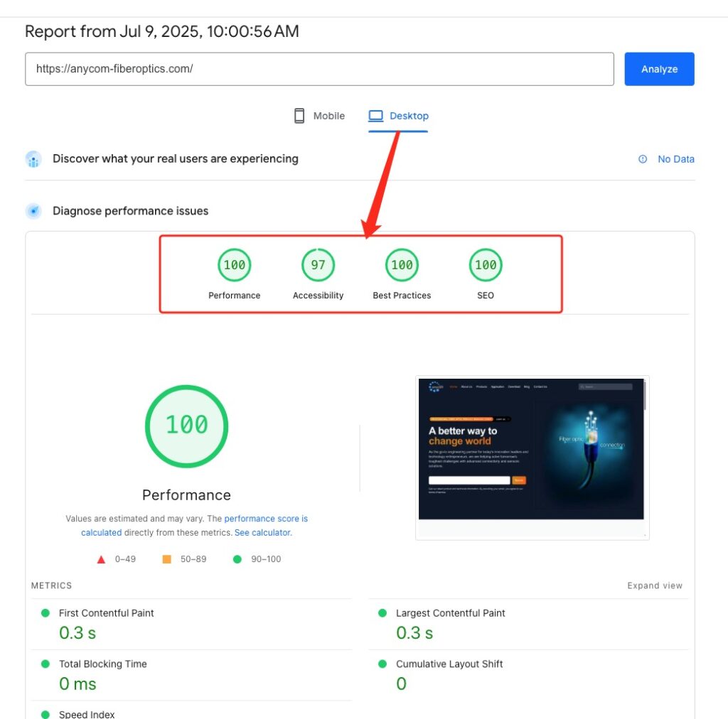Open the See calculator link

(x=262, y=532)
